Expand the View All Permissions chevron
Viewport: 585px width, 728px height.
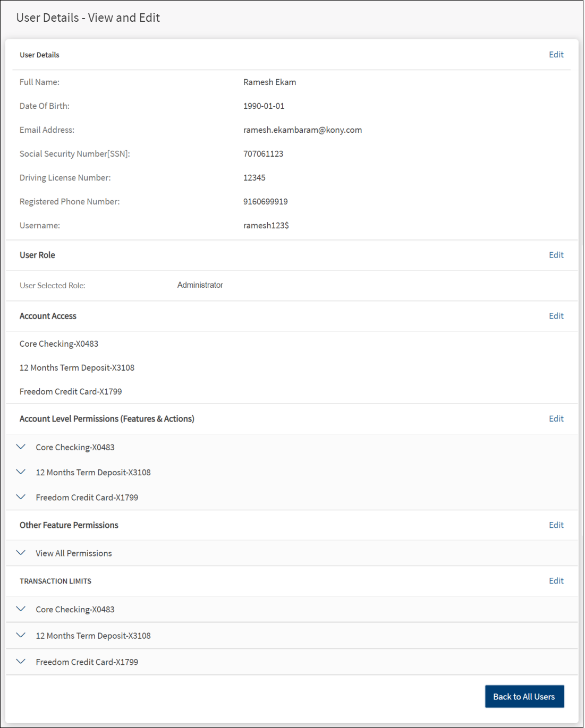pyautogui.click(x=21, y=553)
